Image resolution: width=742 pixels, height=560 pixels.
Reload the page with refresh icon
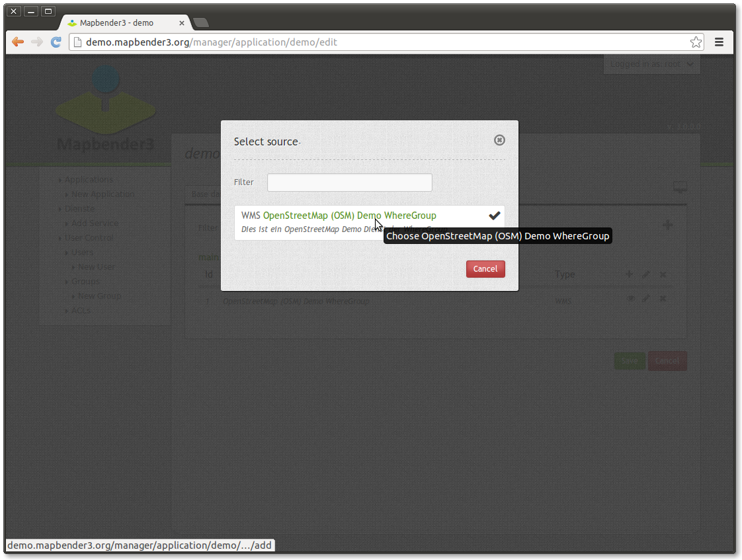(56, 42)
